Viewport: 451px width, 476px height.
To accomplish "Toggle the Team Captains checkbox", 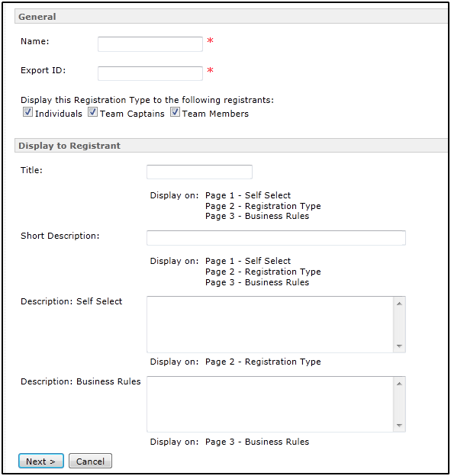I will tap(92, 112).
